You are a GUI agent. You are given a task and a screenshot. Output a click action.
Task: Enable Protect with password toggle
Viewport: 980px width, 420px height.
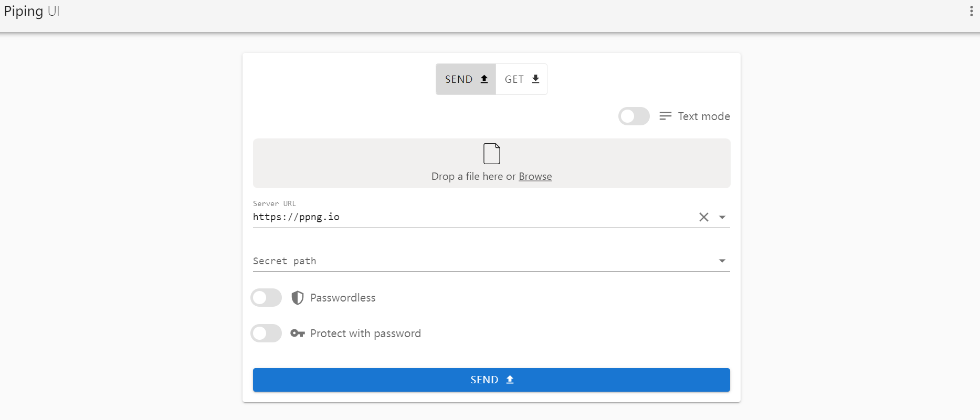click(x=266, y=333)
